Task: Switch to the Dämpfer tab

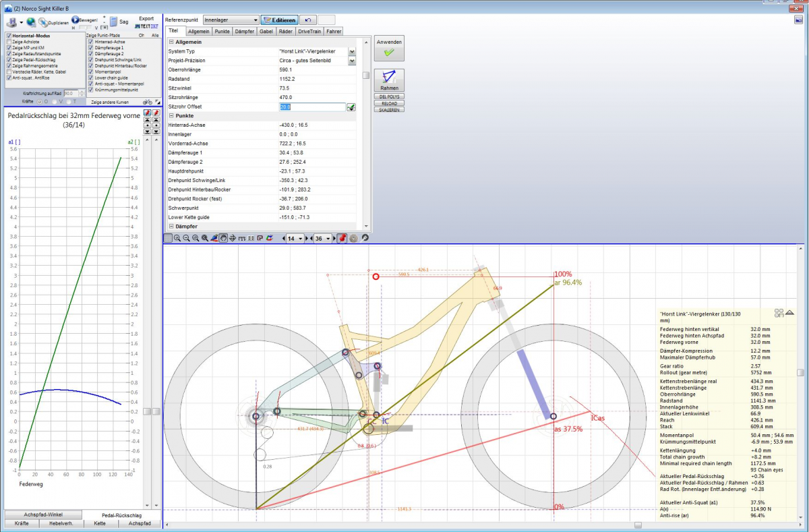Action: [x=245, y=31]
